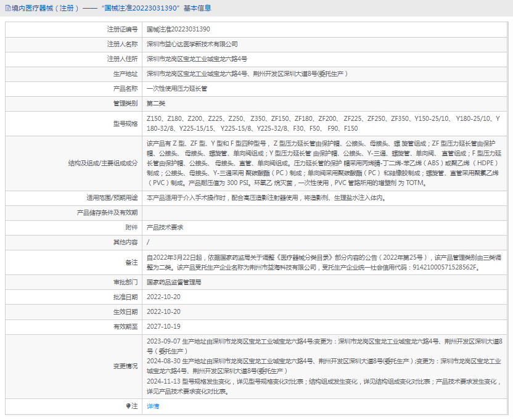Image resolution: width=513 pixels, height=420 pixels.
Task: Click the 产品技术要求 attachment text
Action: pos(165,228)
